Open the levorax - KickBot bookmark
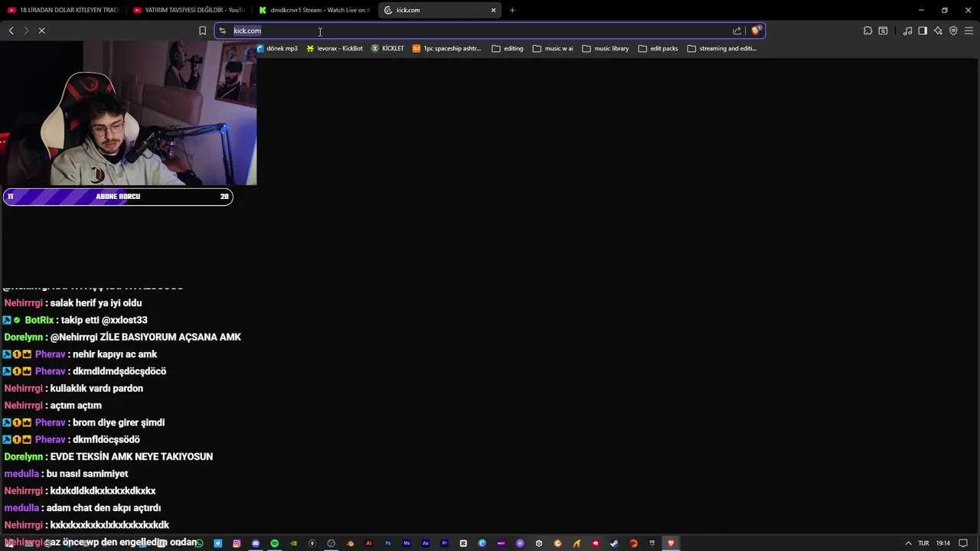 (x=335, y=48)
